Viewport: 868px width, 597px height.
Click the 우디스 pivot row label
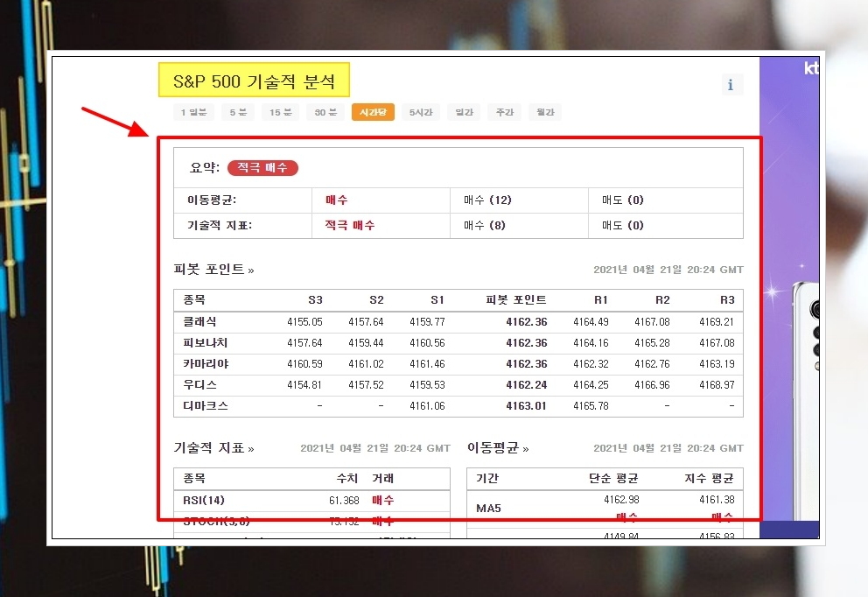[x=199, y=385]
